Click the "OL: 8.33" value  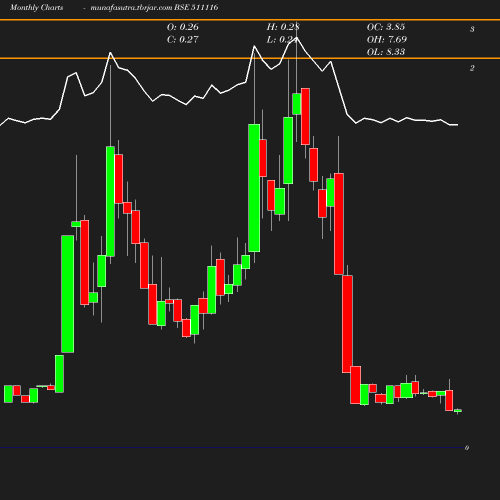[386, 52]
